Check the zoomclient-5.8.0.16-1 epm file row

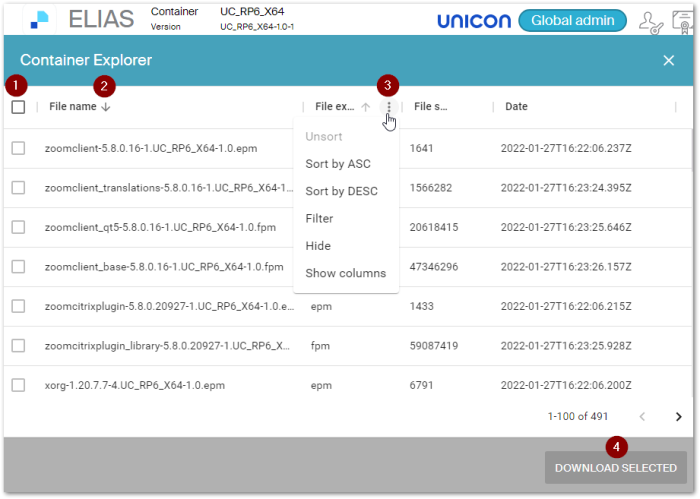tap(18, 148)
